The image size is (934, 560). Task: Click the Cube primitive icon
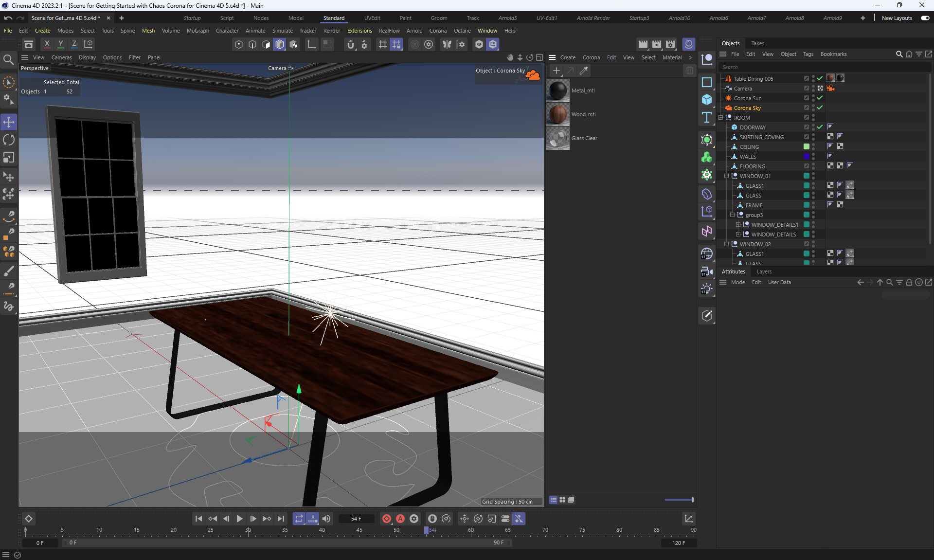pos(707,100)
